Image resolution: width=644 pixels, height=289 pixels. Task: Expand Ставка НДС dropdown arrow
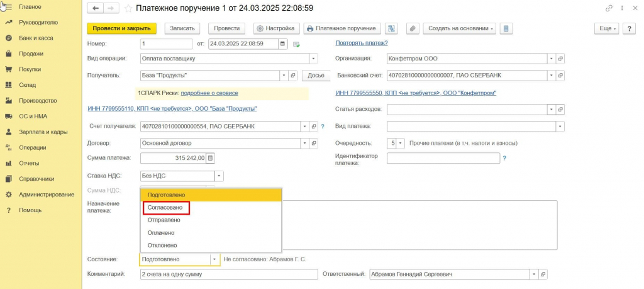pyautogui.click(x=219, y=176)
